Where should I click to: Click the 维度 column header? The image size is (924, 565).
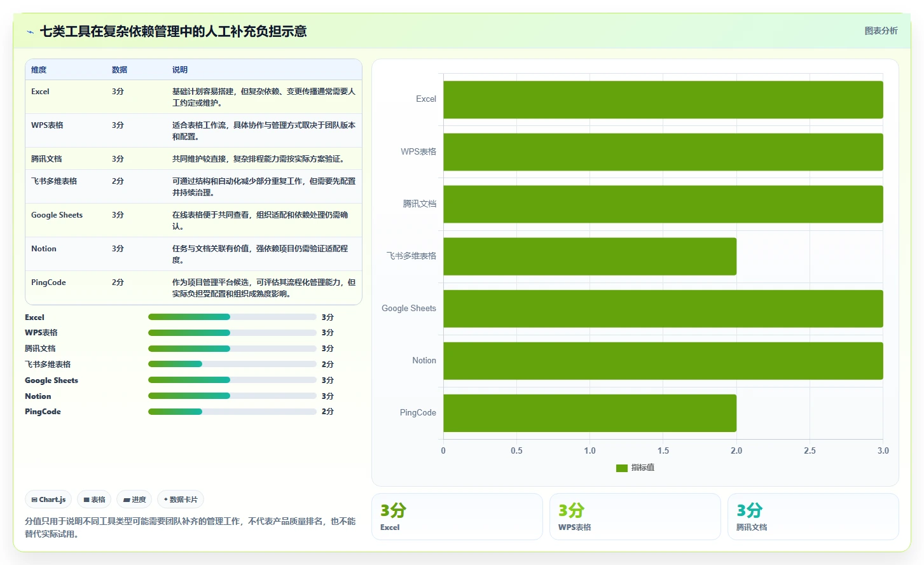[x=39, y=70]
